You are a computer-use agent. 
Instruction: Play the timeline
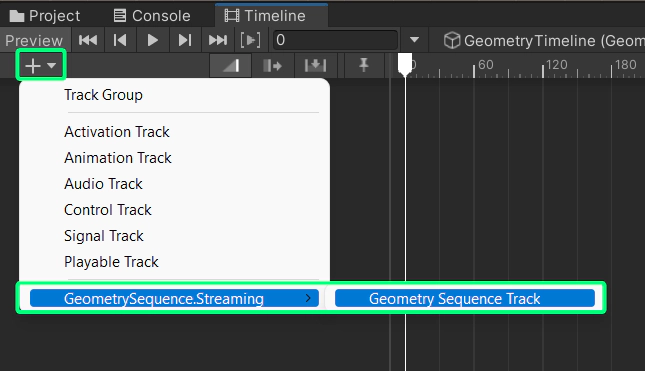(x=153, y=40)
